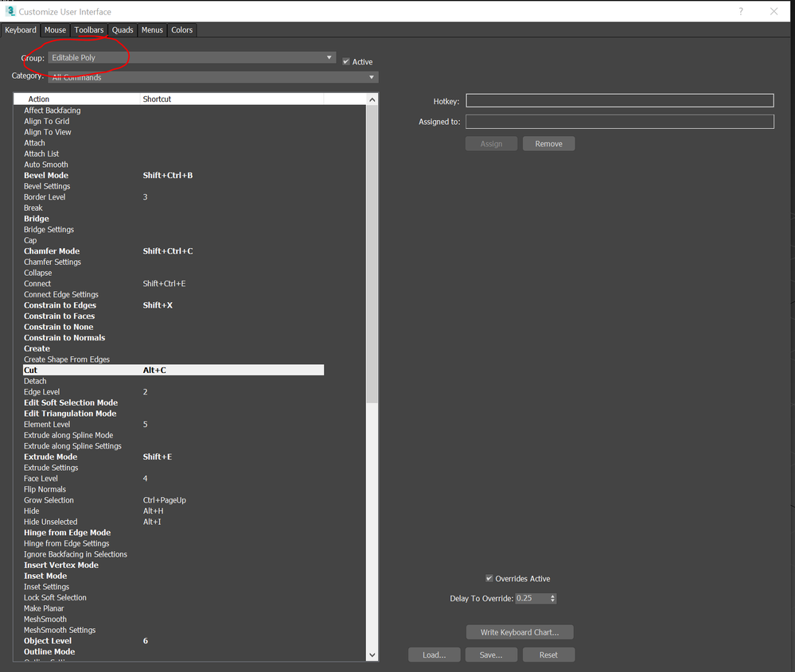Switch to the Colors tab
Screen dimensions: 795x672
(181, 30)
